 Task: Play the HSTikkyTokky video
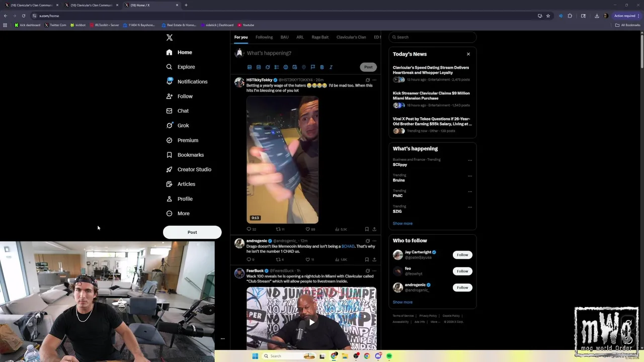282,160
